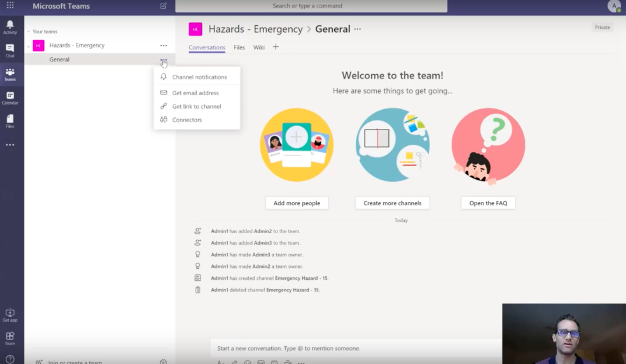Switch to the Files tab
The width and height of the screenshot is (626, 364).
click(239, 47)
